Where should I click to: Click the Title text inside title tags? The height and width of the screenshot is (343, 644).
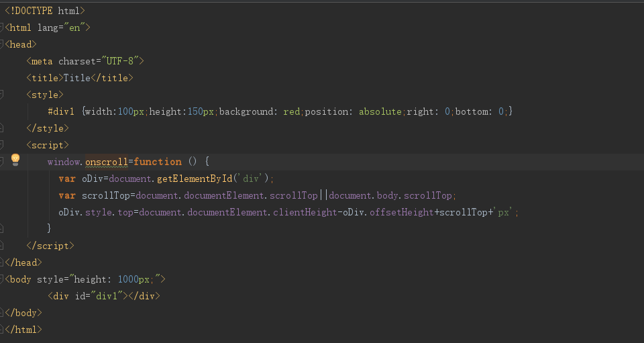click(76, 78)
